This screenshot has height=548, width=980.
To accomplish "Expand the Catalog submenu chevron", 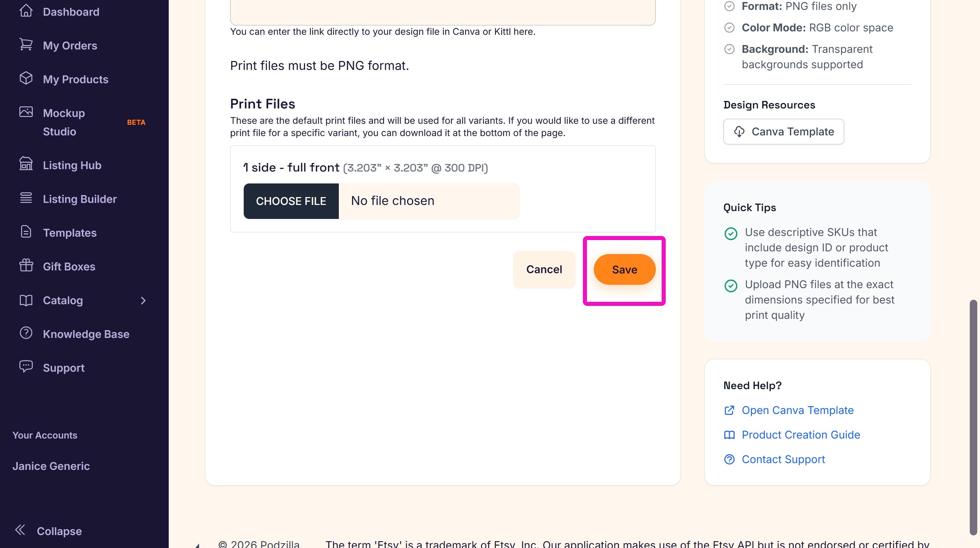I will [x=143, y=301].
